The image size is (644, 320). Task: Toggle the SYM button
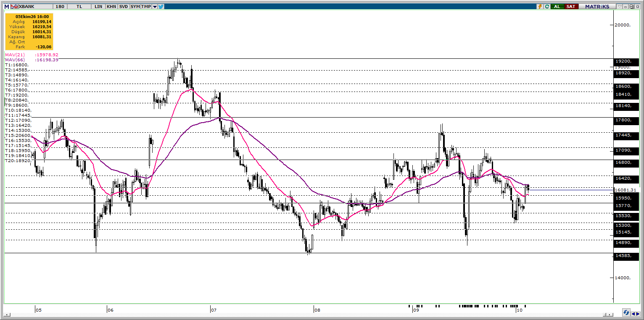tap(135, 6)
